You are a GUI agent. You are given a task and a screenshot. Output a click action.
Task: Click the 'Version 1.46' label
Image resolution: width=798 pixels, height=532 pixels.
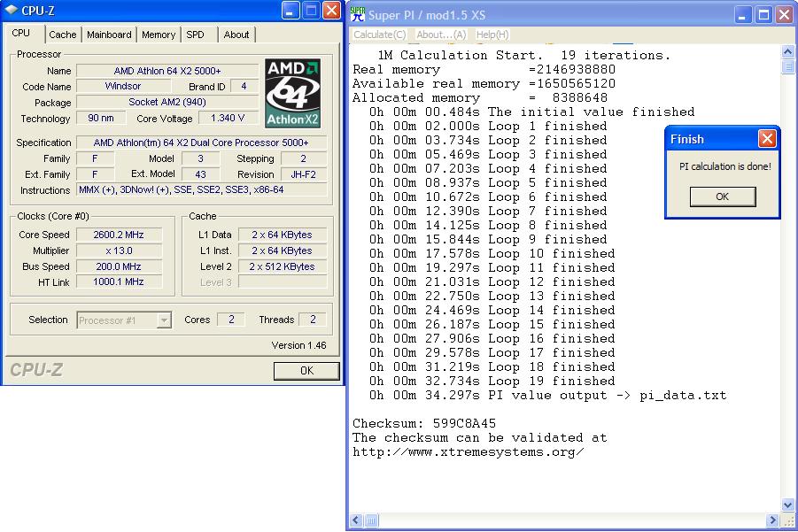(x=298, y=345)
